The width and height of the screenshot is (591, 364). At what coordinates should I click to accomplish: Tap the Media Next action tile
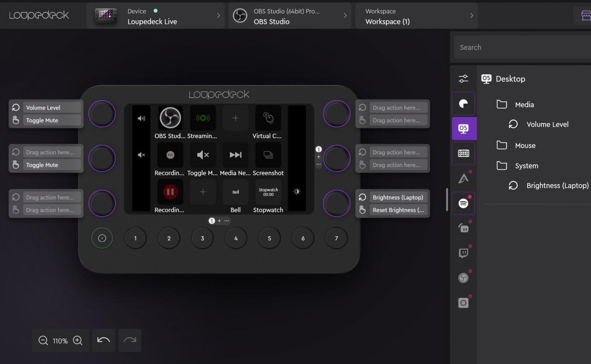[235, 155]
